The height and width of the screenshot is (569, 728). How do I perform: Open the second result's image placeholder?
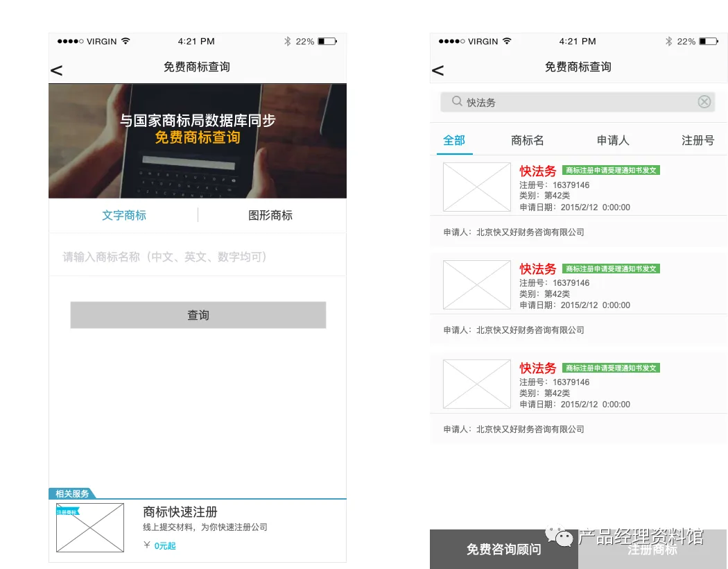pyautogui.click(x=477, y=284)
